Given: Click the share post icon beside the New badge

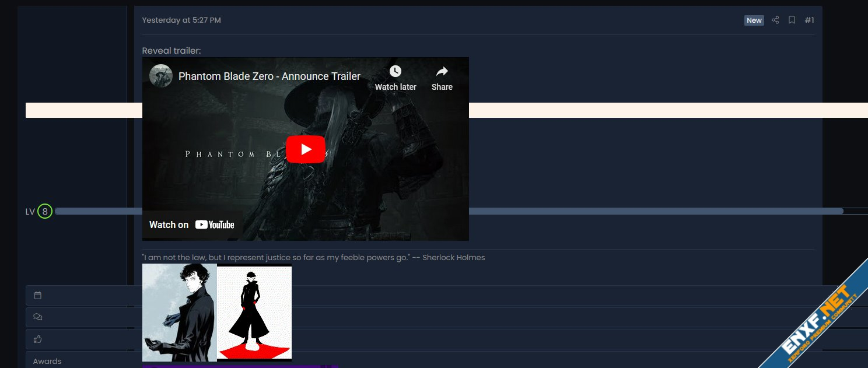Looking at the screenshot, I should pos(775,20).
